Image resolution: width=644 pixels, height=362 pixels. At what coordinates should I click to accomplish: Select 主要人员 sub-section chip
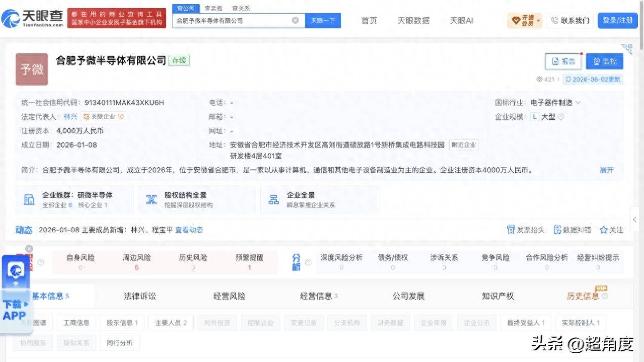(171, 322)
